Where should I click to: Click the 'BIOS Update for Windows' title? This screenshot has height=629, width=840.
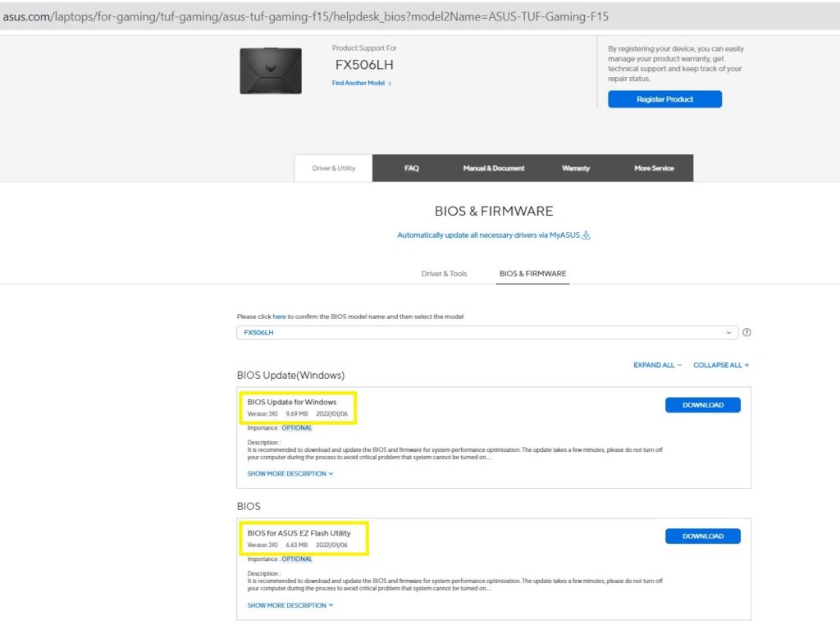click(x=292, y=403)
